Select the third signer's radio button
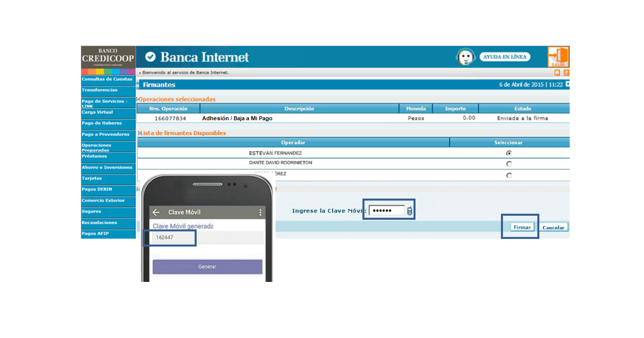644x338 pixels. click(509, 175)
